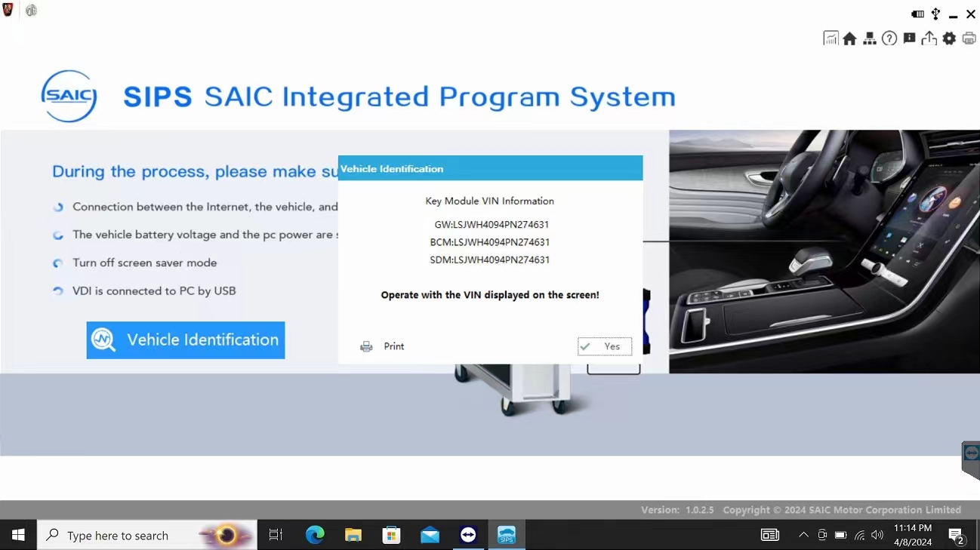Image resolution: width=980 pixels, height=550 pixels.
Task: Open the Start menu
Action: pos(17,534)
